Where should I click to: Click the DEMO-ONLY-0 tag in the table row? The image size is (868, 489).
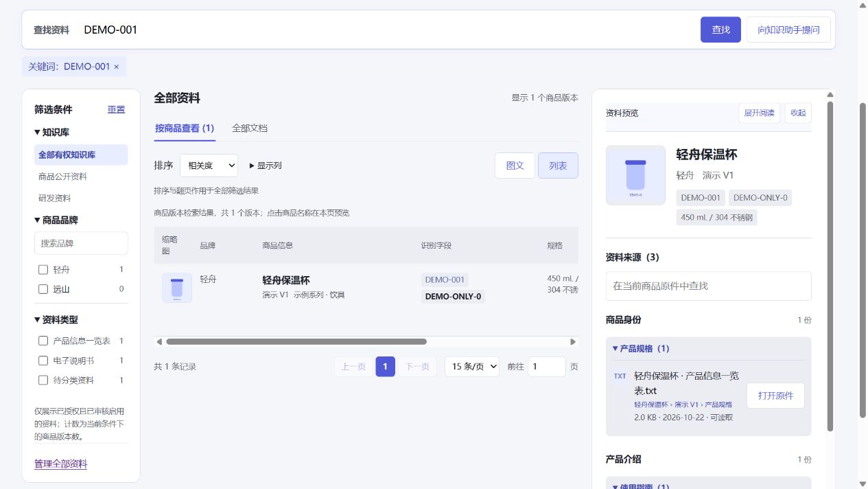(453, 297)
